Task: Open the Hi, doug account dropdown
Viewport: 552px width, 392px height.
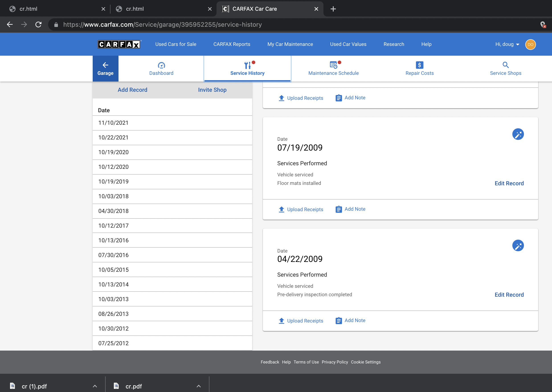Action: pos(507,44)
